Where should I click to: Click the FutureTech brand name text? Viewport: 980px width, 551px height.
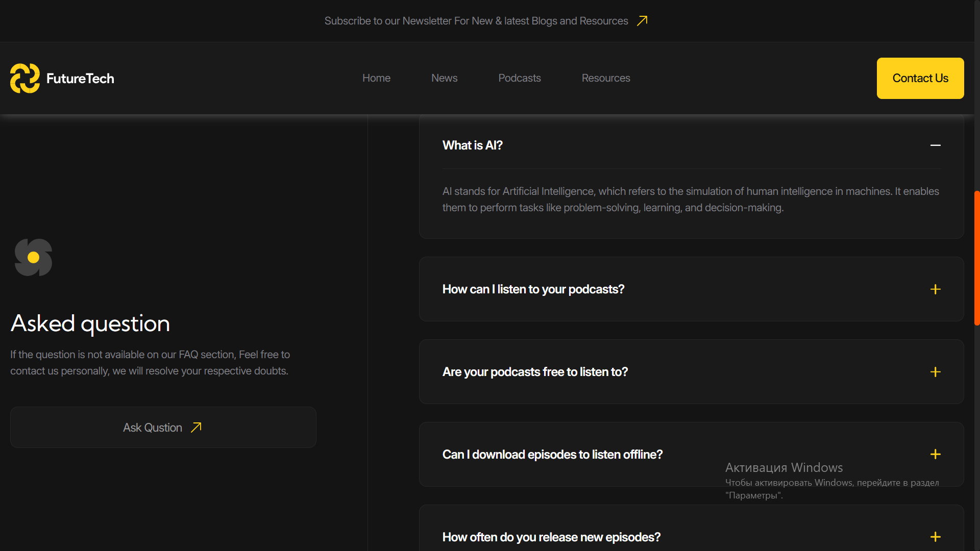tap(80, 79)
